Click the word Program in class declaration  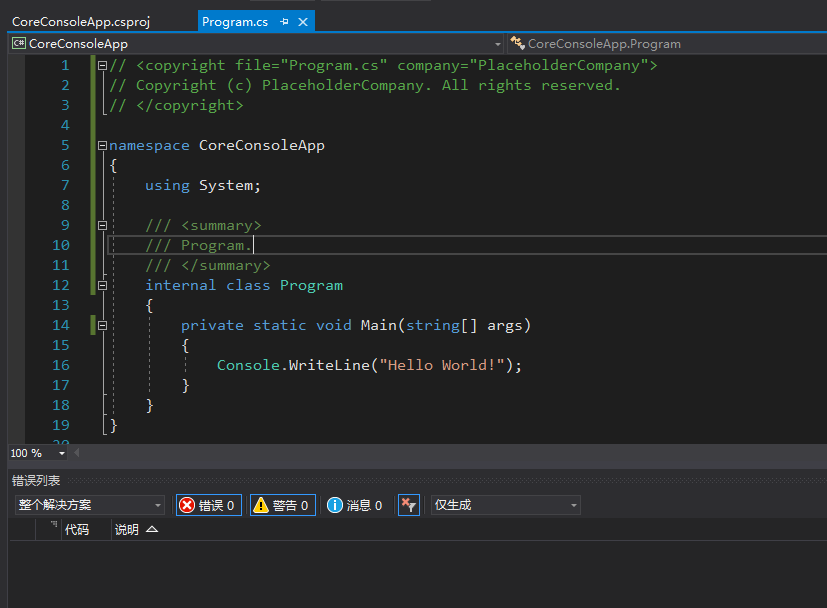(x=311, y=285)
